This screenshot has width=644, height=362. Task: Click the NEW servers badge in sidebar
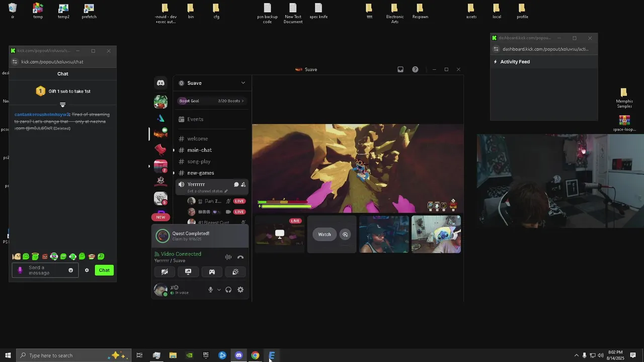tap(160, 217)
